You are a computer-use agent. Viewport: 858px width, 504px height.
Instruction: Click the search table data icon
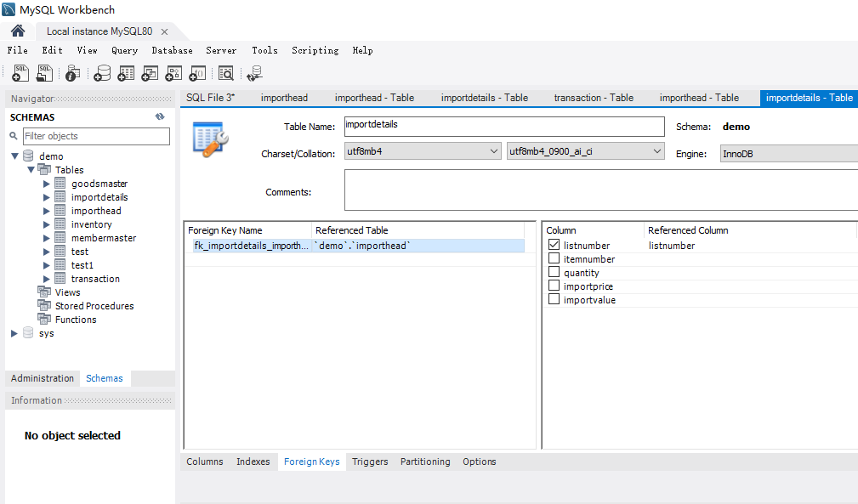(x=225, y=74)
